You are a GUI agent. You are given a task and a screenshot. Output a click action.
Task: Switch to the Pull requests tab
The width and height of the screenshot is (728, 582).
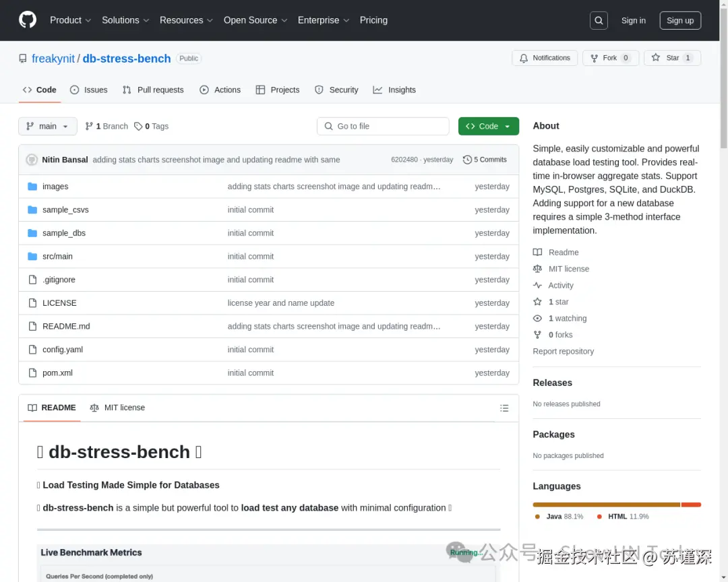point(153,90)
